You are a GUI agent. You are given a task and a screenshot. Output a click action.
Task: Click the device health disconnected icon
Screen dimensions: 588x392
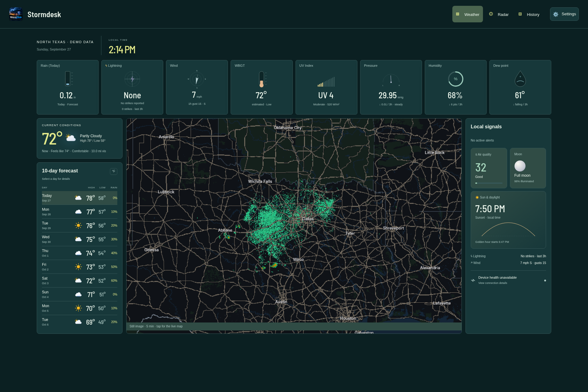pyautogui.click(x=473, y=280)
